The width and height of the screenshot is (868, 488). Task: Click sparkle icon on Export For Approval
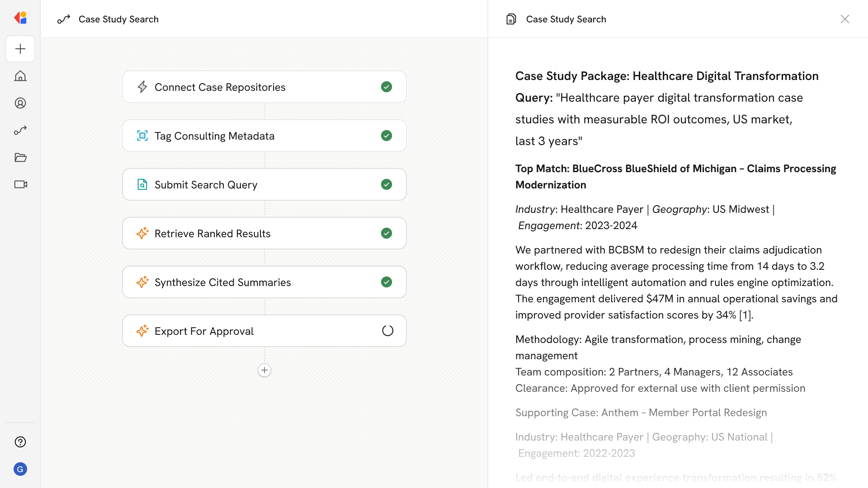(x=142, y=331)
